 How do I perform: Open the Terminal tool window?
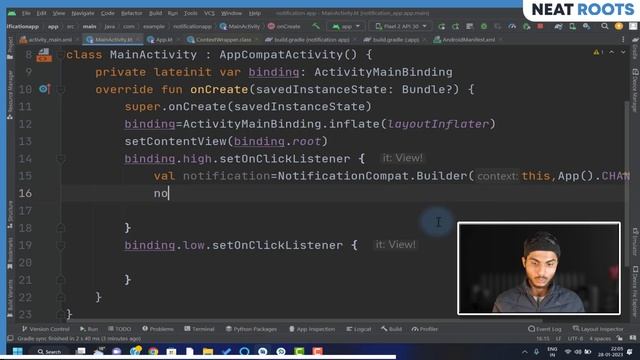(199, 329)
